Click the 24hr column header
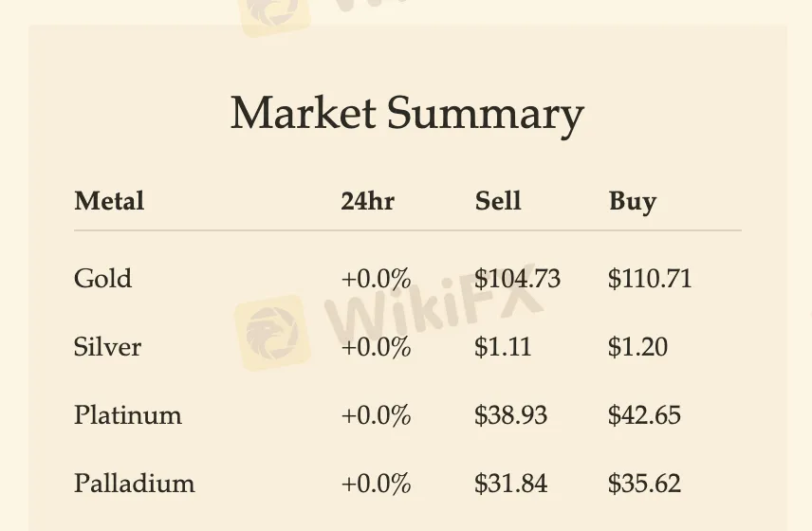Screen dimensions: 812x531 pos(367,201)
